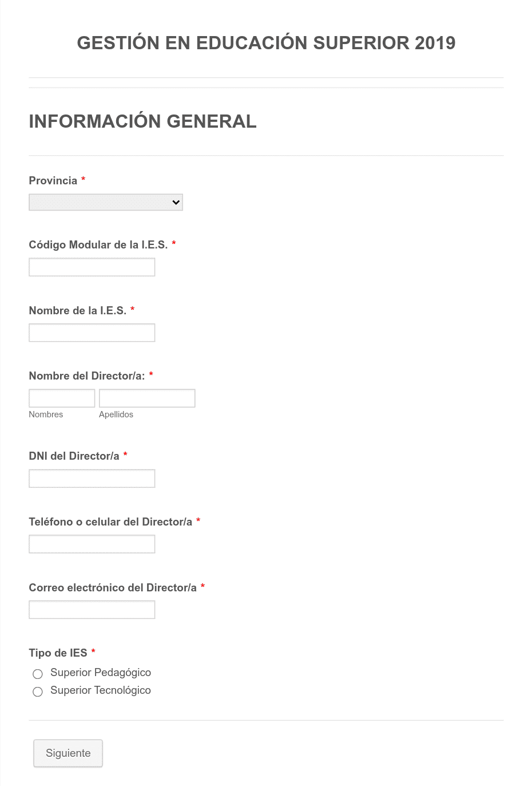This screenshot has height=786, width=532.
Task: Click the Teléfono o celular input field
Action: (92, 544)
